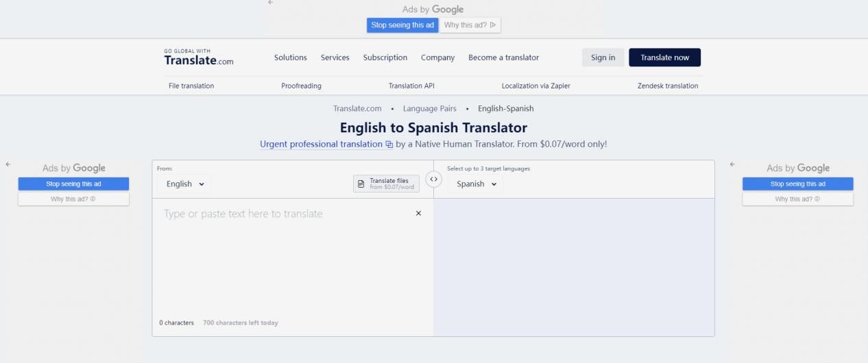868x363 pixels.
Task: Click the Translate now button
Action: click(664, 58)
